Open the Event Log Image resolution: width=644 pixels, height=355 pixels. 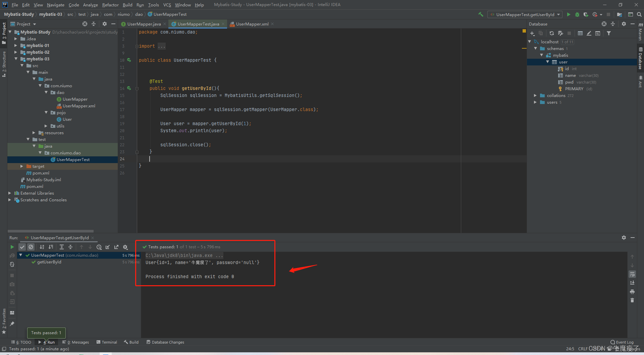point(622,342)
